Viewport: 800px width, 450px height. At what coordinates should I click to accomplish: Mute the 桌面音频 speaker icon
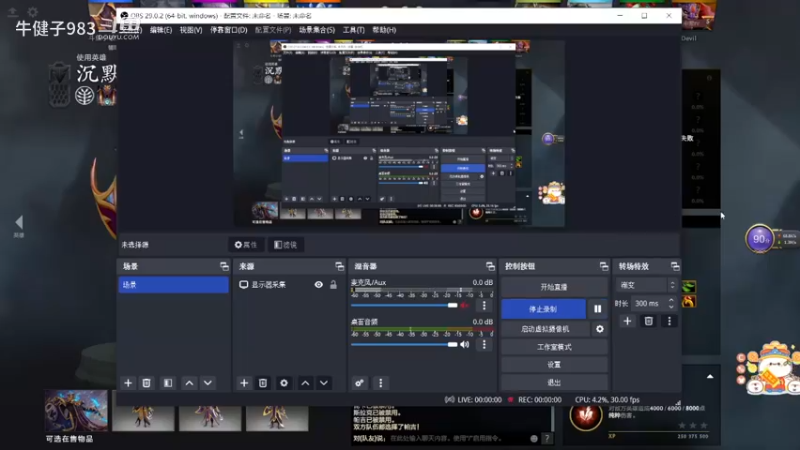[464, 344]
